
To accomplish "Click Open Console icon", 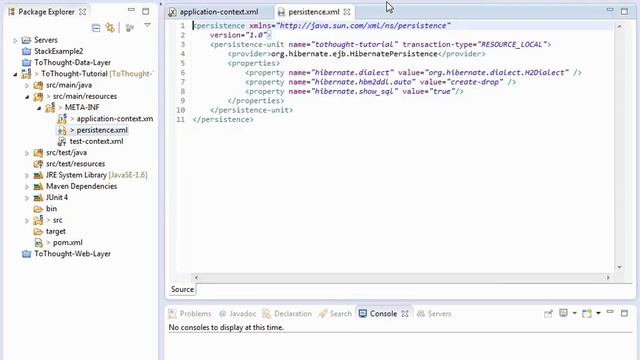I will coord(587,313).
